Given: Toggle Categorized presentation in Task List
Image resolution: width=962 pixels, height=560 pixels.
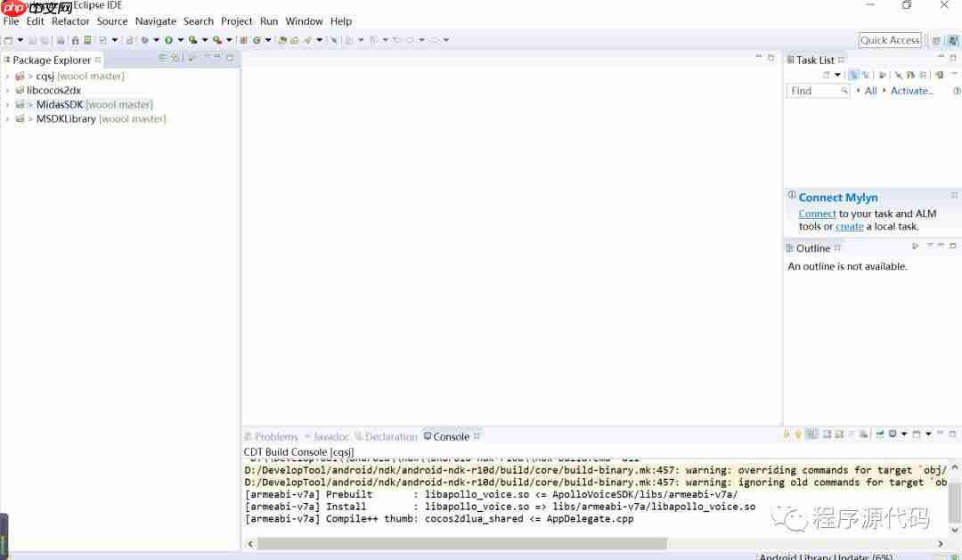Looking at the screenshot, I should tap(853, 75).
